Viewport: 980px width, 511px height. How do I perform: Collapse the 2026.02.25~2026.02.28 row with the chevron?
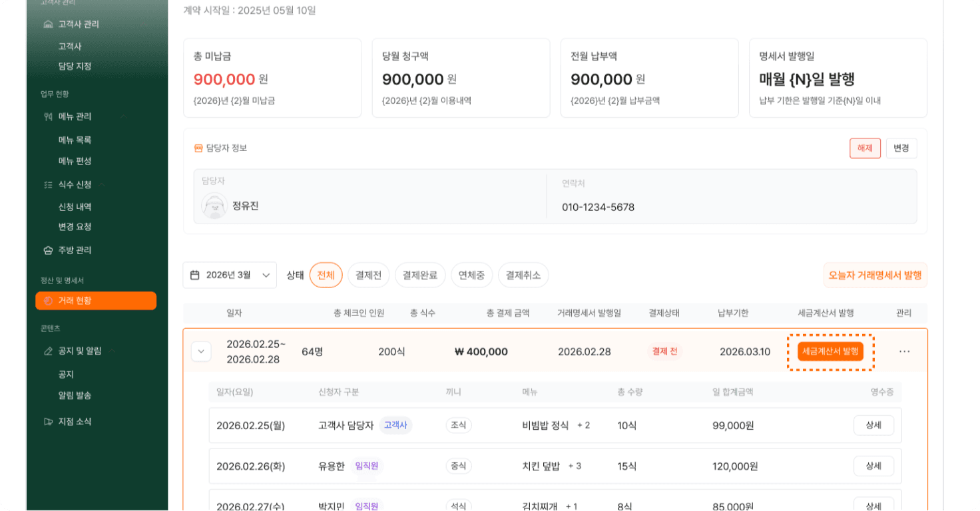[201, 351]
